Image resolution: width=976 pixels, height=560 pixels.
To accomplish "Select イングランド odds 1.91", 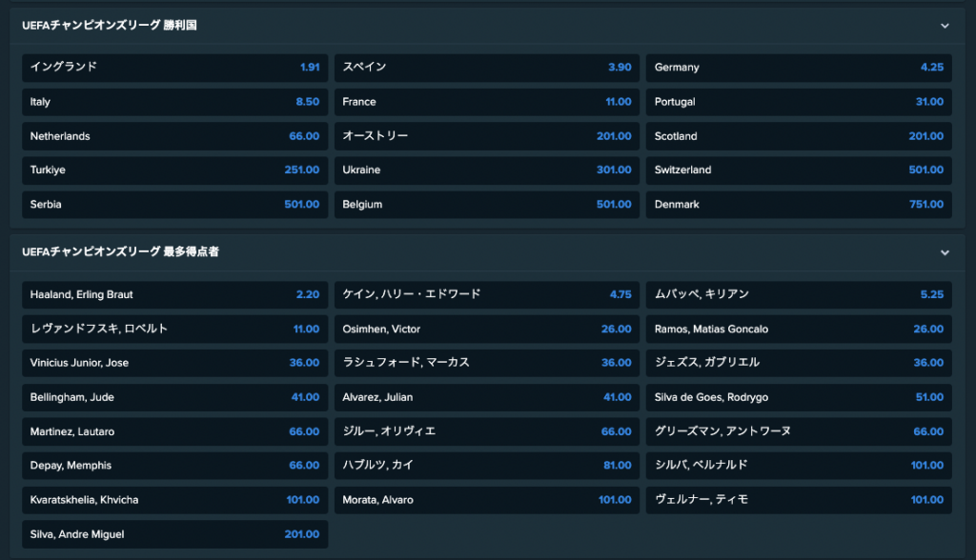I will tap(175, 68).
